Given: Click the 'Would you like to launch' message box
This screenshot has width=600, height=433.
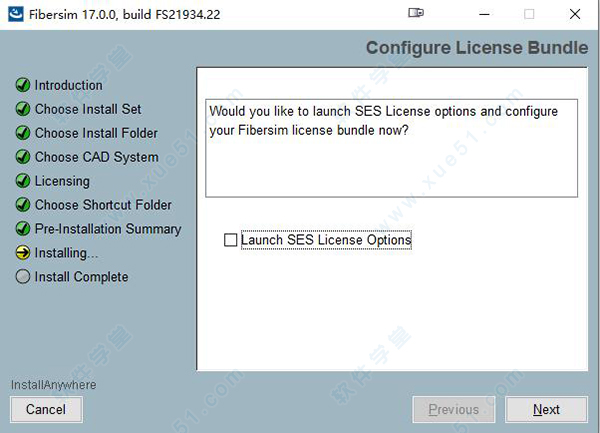Looking at the screenshot, I should tap(391, 148).
